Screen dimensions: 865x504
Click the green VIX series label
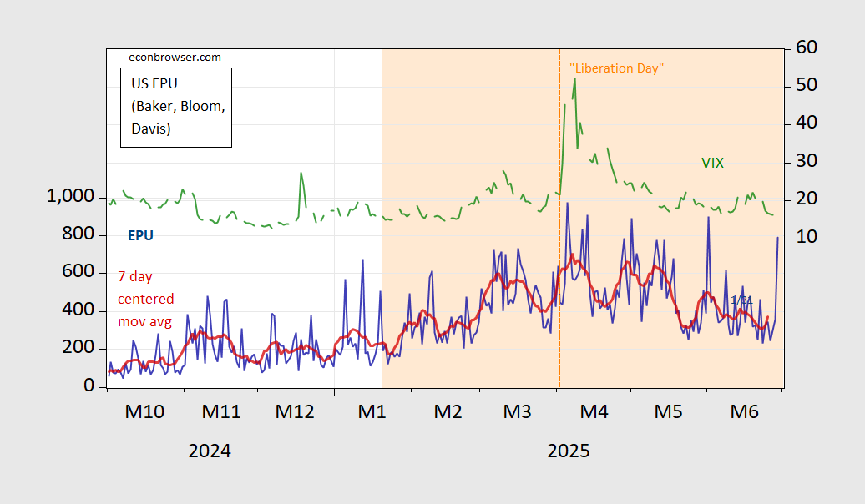tap(712, 163)
